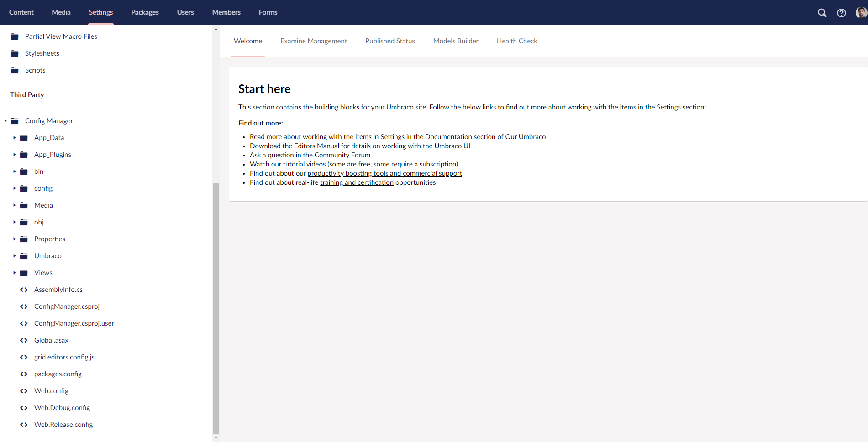Select the packages.config file label
The height and width of the screenshot is (442, 868).
click(x=58, y=374)
